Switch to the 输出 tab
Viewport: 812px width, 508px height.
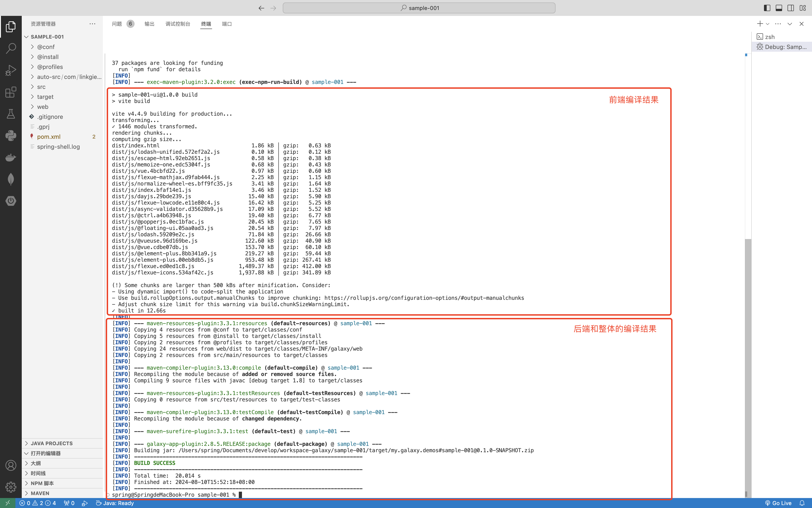click(149, 24)
